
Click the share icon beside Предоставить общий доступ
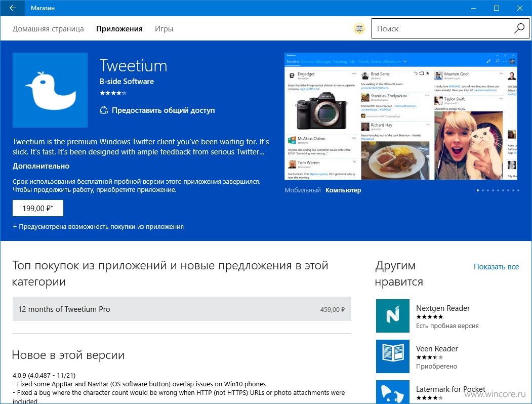pos(103,110)
